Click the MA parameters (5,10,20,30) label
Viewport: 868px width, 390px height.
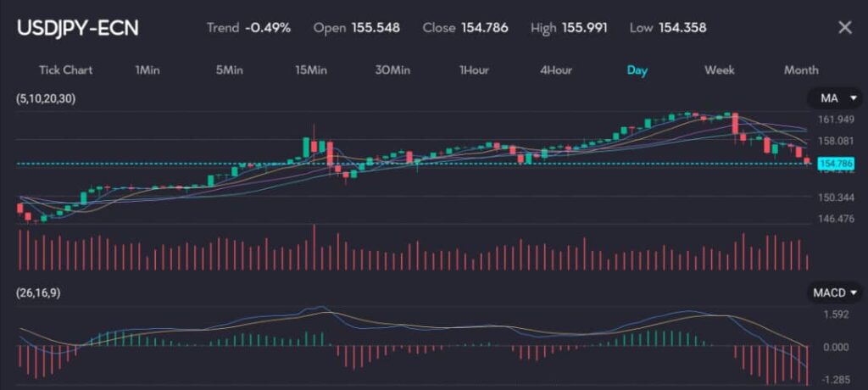[46, 99]
